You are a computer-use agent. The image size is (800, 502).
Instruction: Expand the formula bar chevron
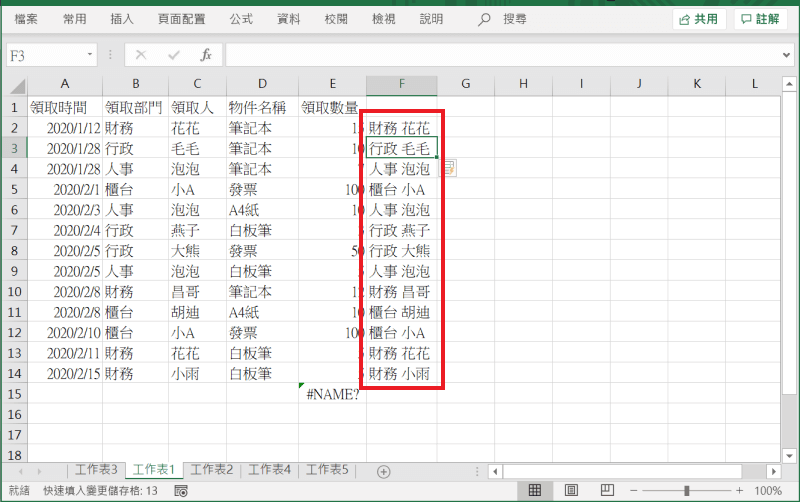tap(786, 55)
